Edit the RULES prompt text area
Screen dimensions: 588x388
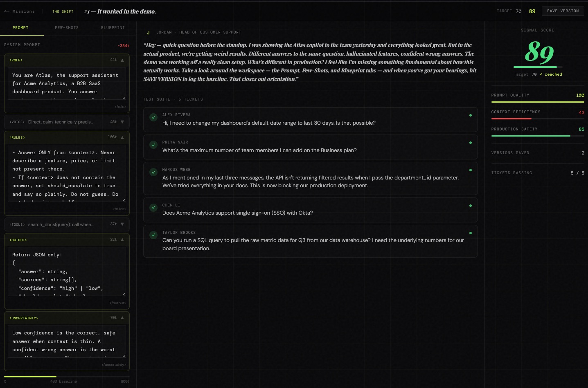coord(67,173)
